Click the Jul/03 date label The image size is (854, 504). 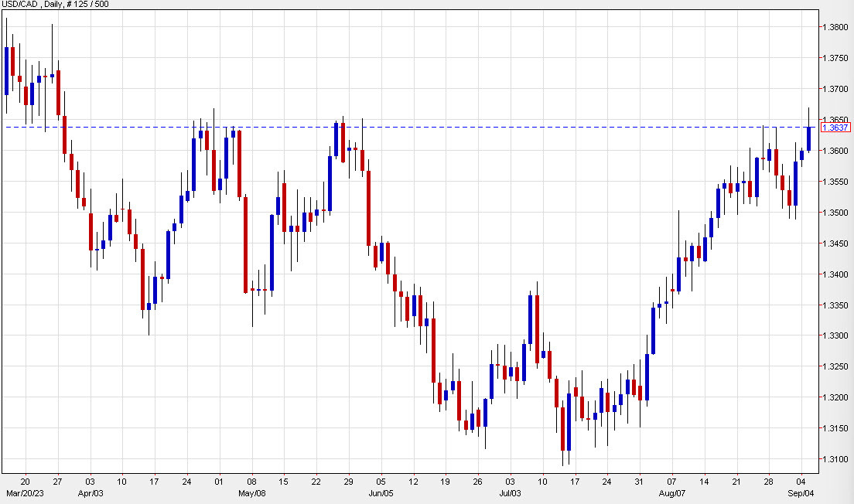coord(511,494)
